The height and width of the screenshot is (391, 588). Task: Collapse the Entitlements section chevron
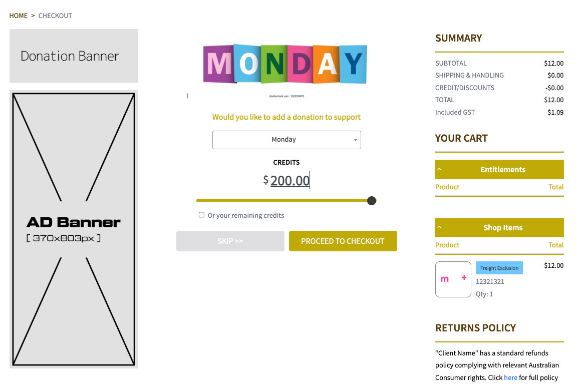coord(439,169)
